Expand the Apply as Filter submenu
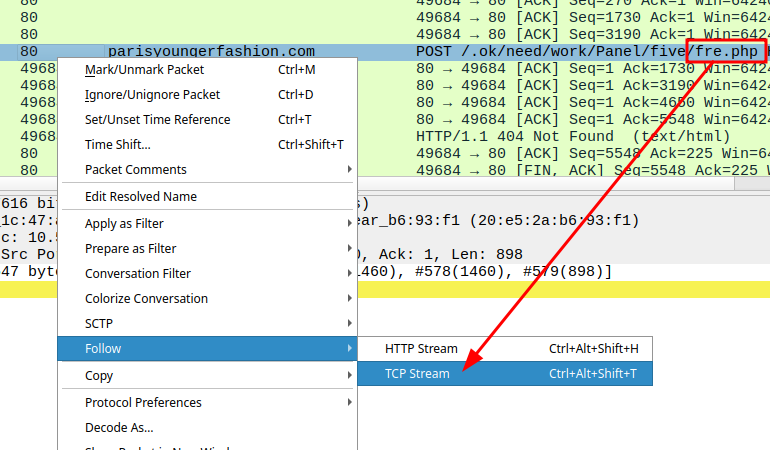770x450 pixels. 124,224
